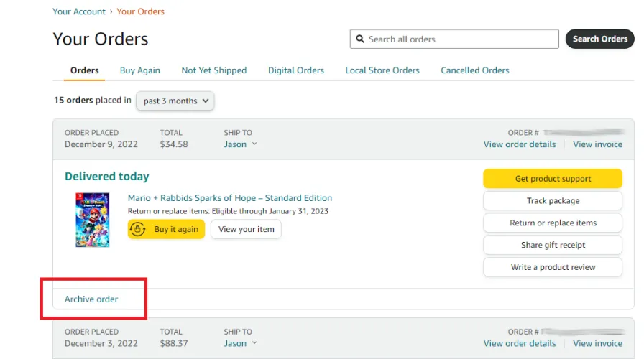Click the Buy it again cycle icon

(x=139, y=230)
